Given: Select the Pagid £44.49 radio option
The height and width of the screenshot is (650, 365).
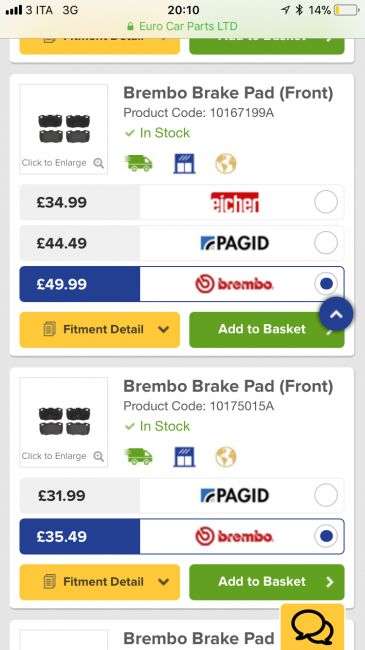Looking at the screenshot, I should pyautogui.click(x=326, y=243).
